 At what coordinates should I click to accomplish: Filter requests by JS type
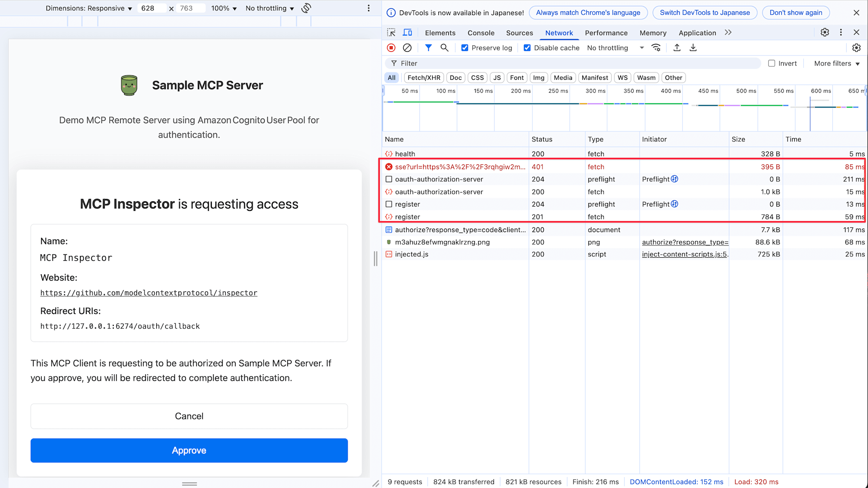pos(497,78)
